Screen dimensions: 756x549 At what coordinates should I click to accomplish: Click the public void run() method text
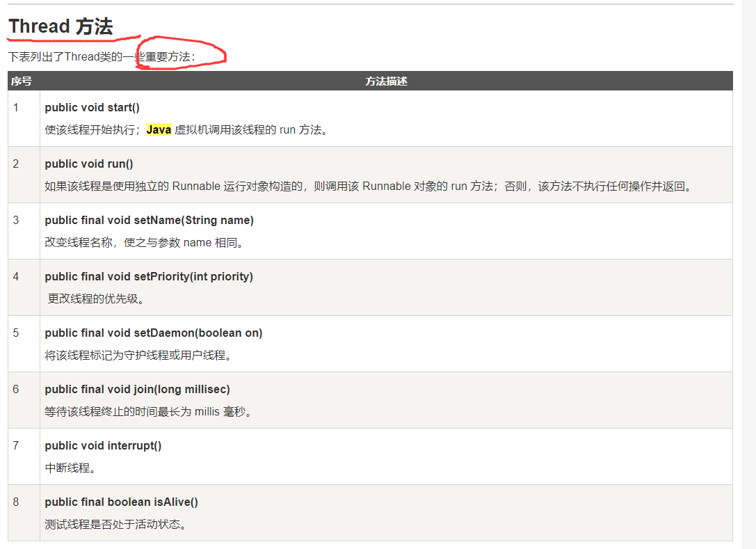(x=89, y=164)
